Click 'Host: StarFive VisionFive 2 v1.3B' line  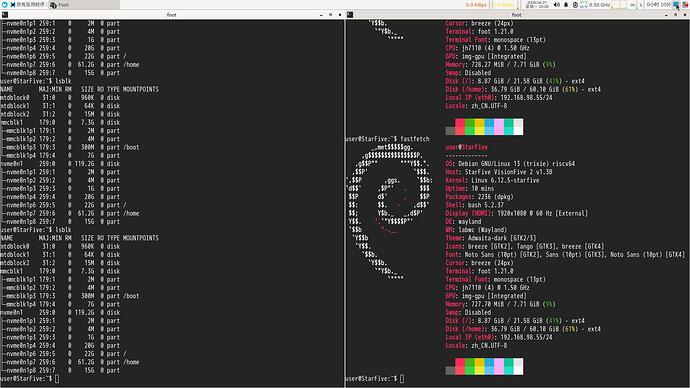tap(499, 172)
